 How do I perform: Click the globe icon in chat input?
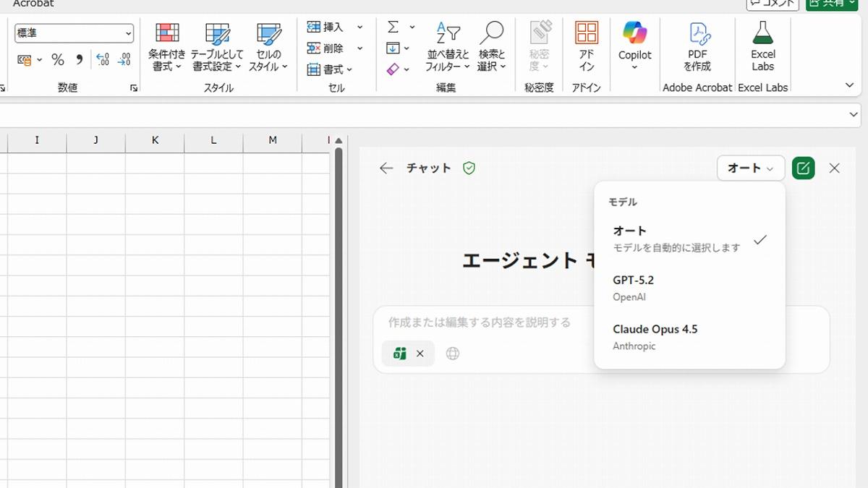453,354
